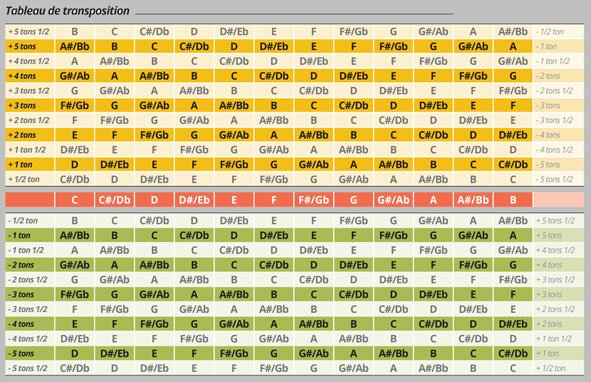Click left label '+4 tons' in orange section
This screenshot has width=591, height=382.
point(23,76)
